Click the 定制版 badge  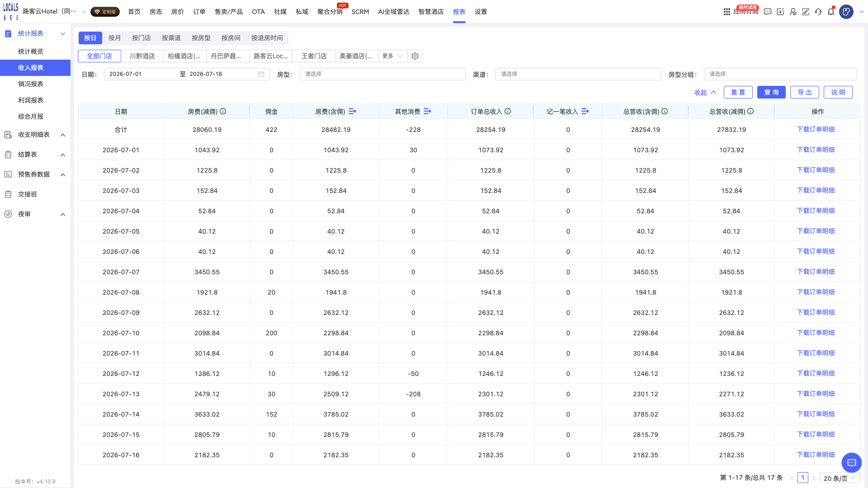[x=105, y=12]
